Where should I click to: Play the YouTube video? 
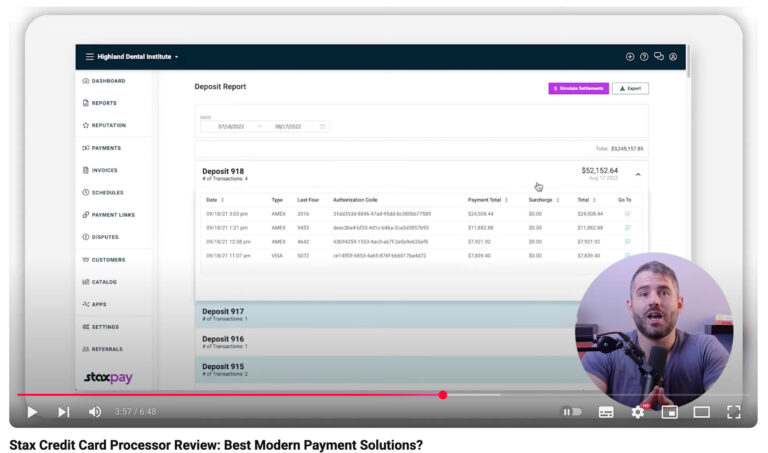(32, 412)
